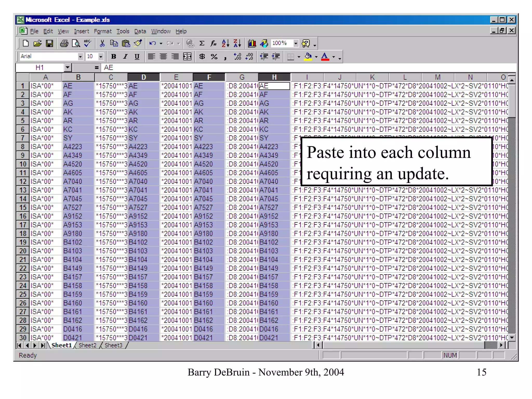The height and width of the screenshot is (399, 532).
Task: Click the vertical scrollbar down arrow
Action: (512, 337)
